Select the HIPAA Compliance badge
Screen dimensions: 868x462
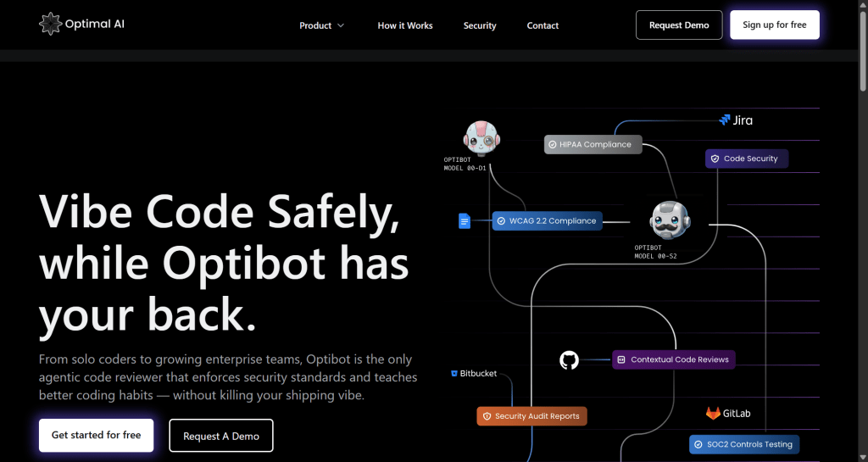(x=593, y=145)
